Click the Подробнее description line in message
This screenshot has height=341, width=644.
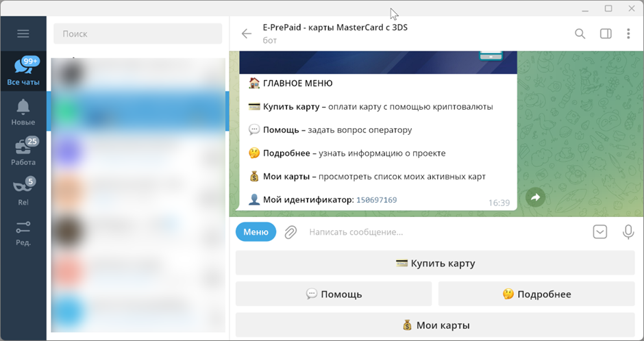pos(347,153)
